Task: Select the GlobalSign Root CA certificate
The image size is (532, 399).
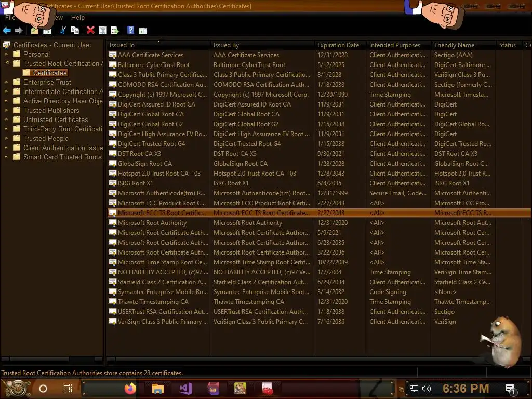Action: point(319,164)
